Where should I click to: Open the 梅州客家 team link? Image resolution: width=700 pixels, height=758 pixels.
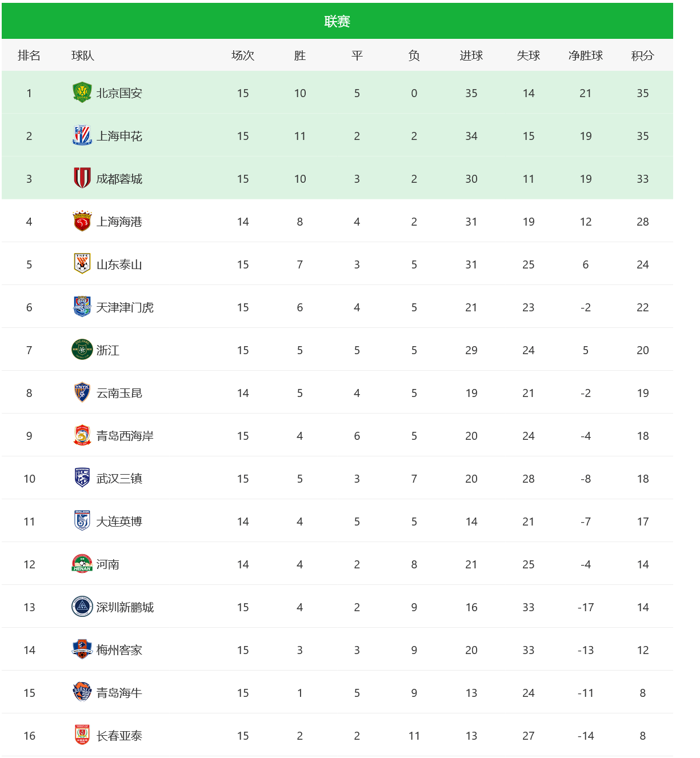coord(119,650)
